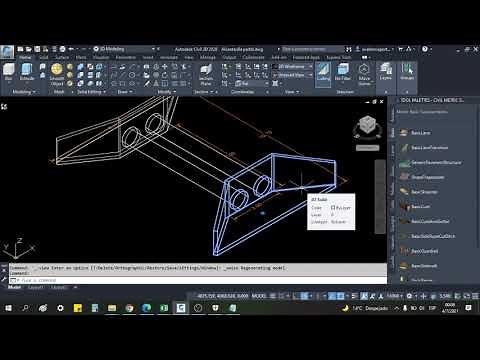Expand the Modify panel dropdown

(x=166, y=92)
